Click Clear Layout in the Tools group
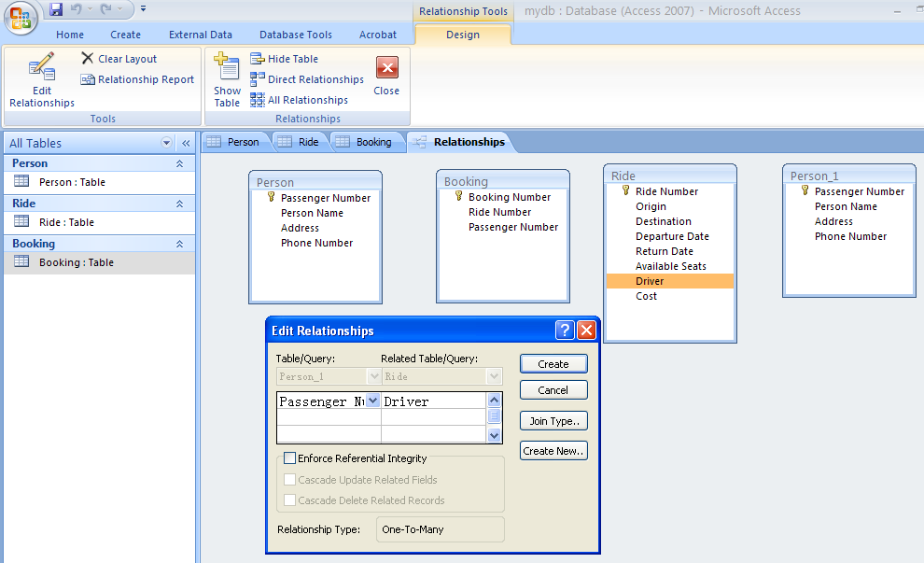924x563 pixels. (119, 59)
